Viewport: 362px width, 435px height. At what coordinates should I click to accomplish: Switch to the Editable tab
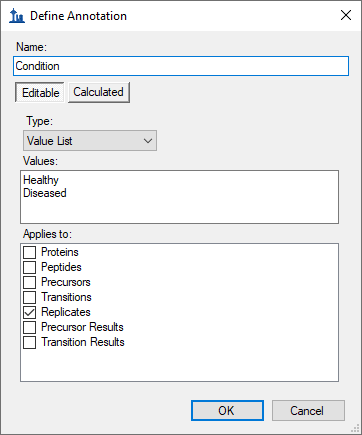pyautogui.click(x=40, y=92)
